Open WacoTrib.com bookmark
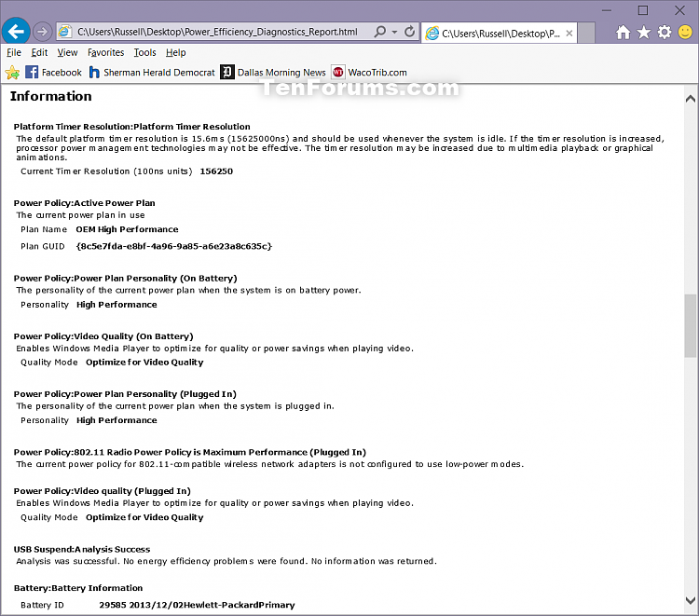699x616 pixels. (369, 72)
